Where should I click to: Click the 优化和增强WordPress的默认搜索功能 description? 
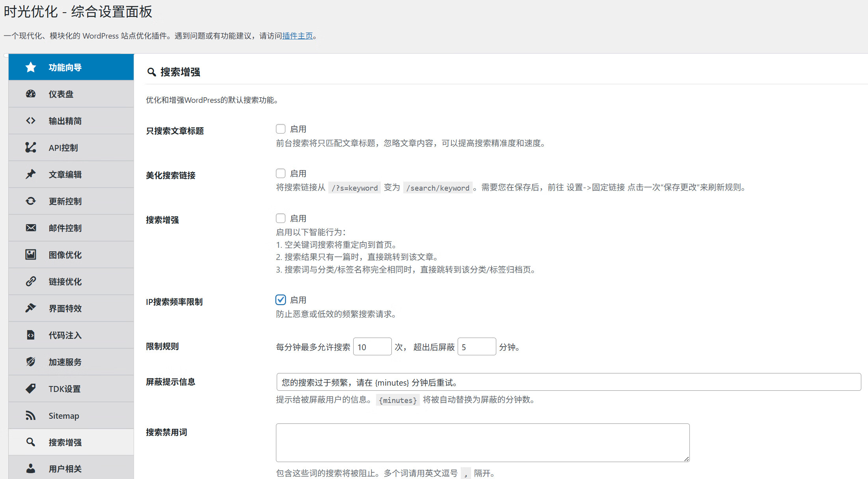pyautogui.click(x=212, y=100)
